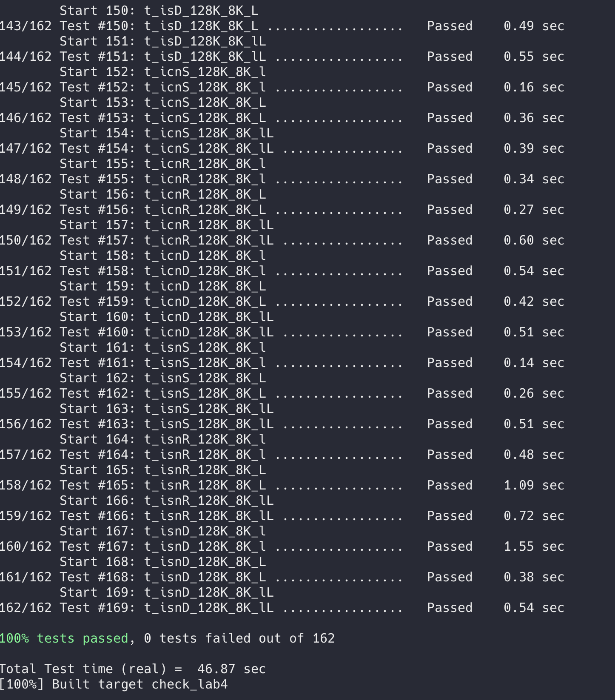Click the 0.14 sec timing value

click(x=534, y=363)
